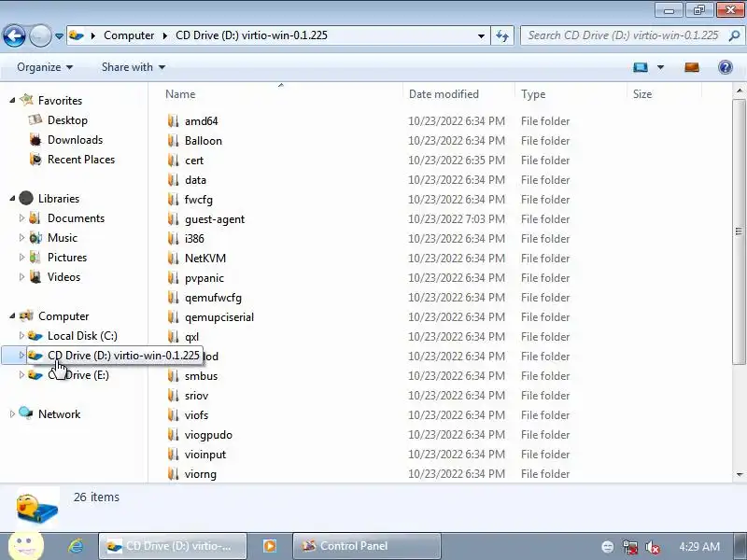Expand the Network tree node
Image resolution: width=747 pixels, height=560 pixels.
point(12,413)
